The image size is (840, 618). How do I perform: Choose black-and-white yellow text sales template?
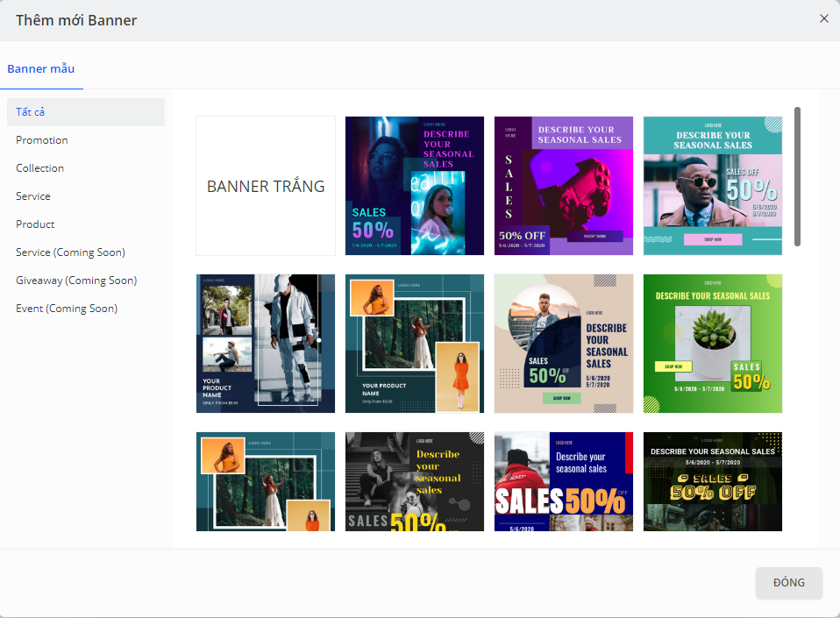(415, 481)
